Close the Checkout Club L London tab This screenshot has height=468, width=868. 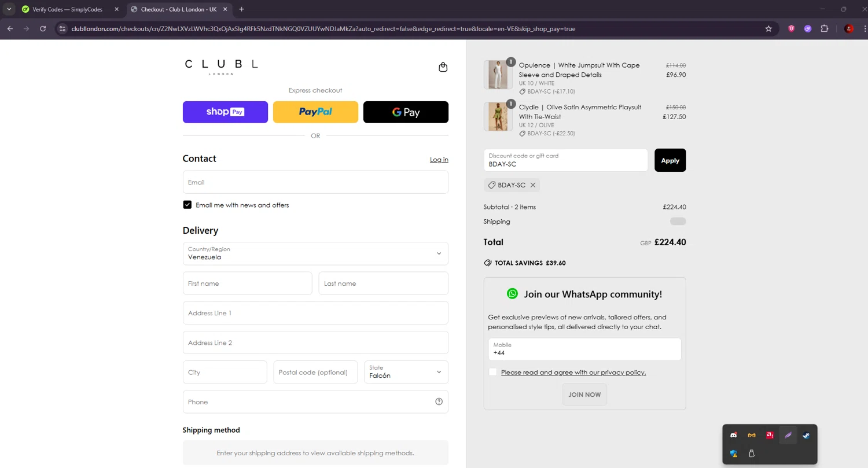click(225, 9)
